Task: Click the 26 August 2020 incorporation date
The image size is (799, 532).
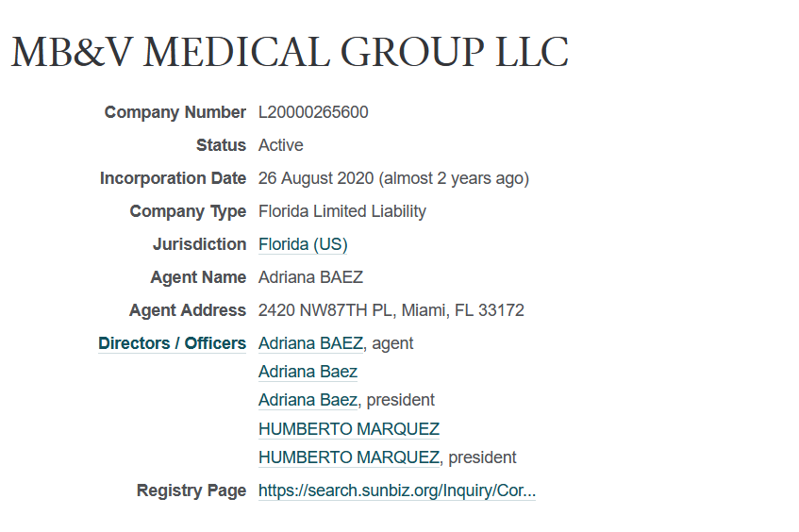Action: pyautogui.click(x=316, y=178)
